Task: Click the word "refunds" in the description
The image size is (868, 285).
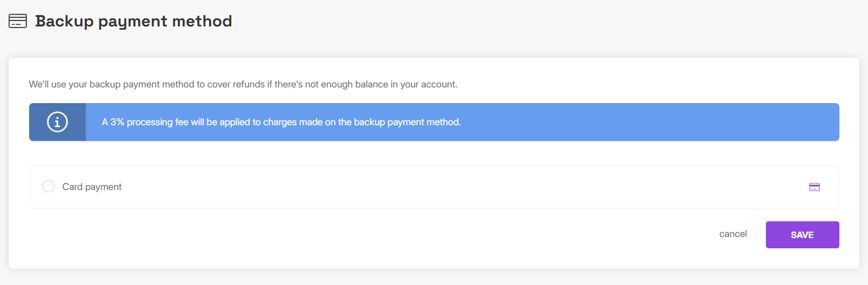Action: point(248,84)
